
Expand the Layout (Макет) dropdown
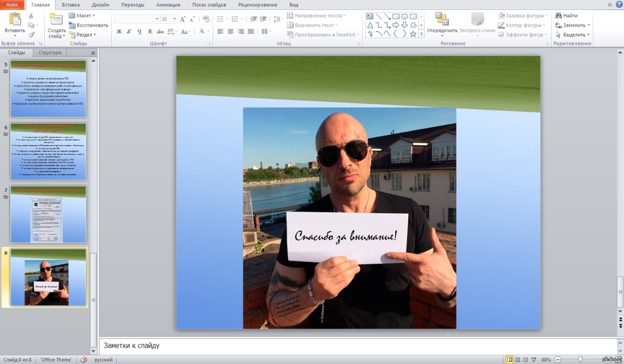coord(94,16)
